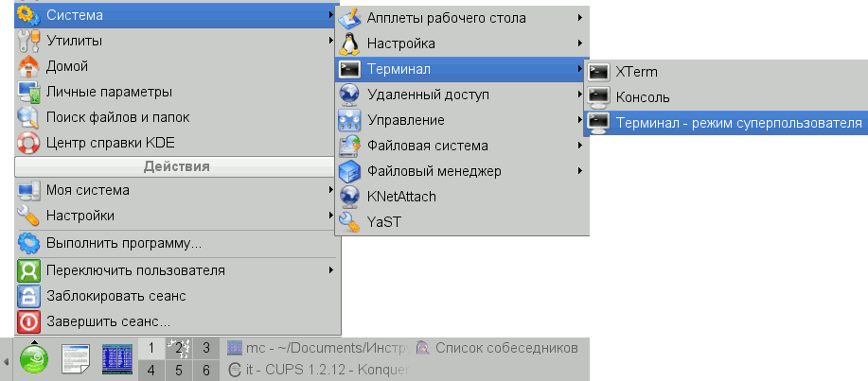Click the Управление icon

coord(349,120)
